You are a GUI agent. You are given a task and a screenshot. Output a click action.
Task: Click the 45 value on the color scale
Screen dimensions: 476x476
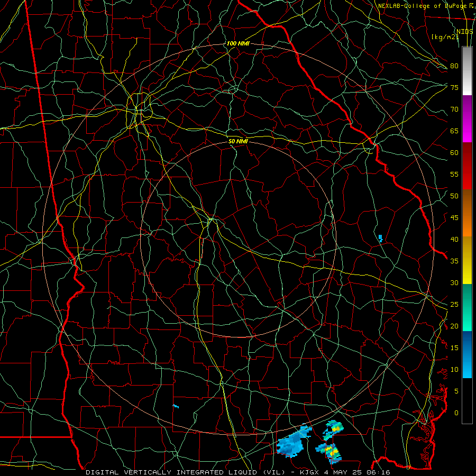tap(454, 218)
